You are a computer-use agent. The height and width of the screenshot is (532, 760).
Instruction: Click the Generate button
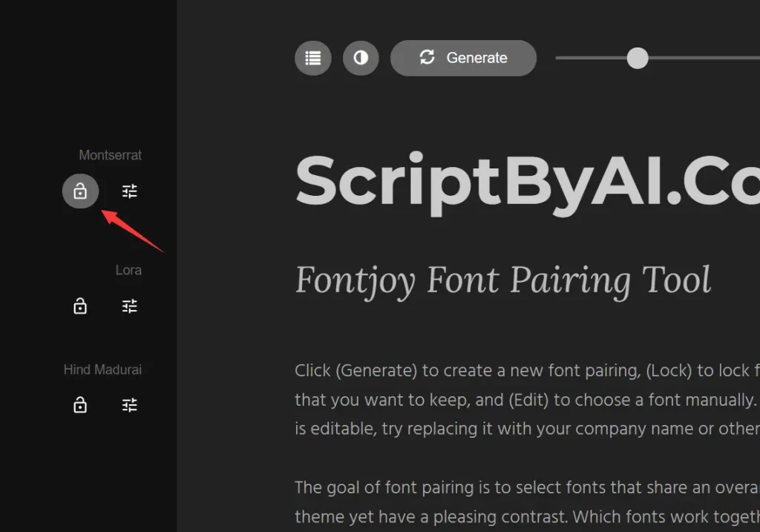coord(463,57)
